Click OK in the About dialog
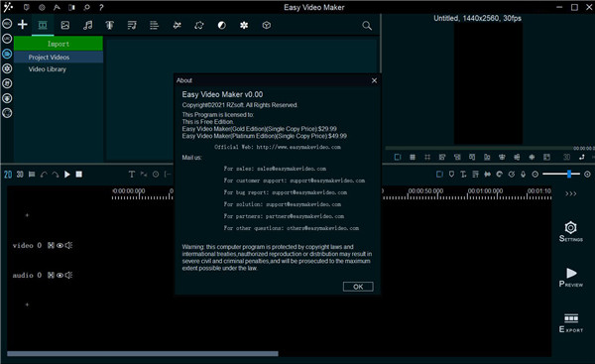This screenshot has width=595, height=364. 358,287
